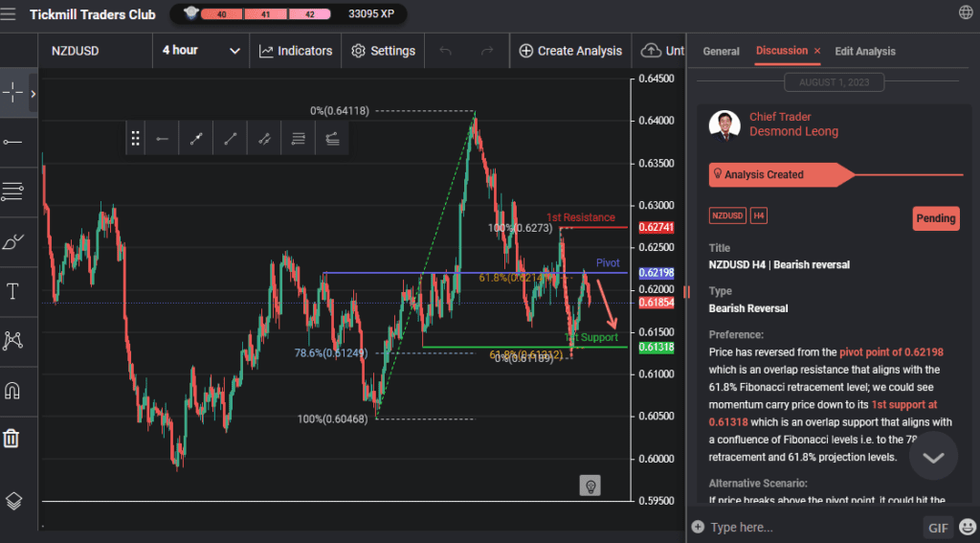Click the 33095 XP label

(x=371, y=13)
